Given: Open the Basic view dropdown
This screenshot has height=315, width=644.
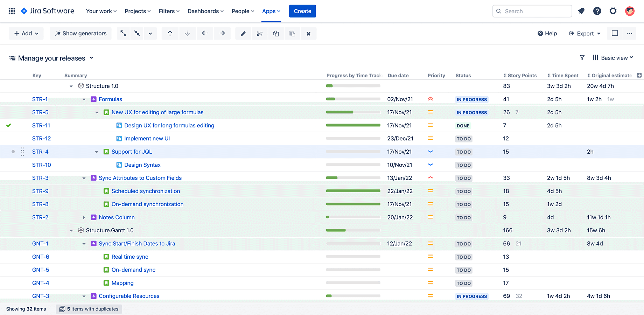Looking at the screenshot, I should (613, 57).
